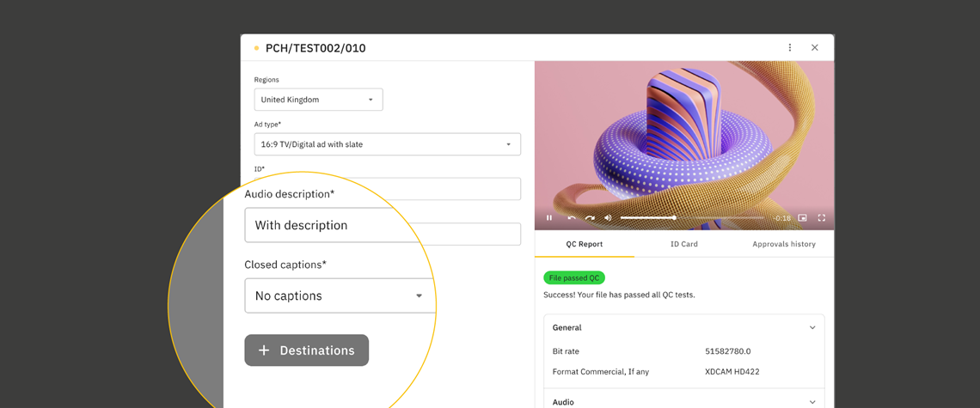Click the Destinations button
This screenshot has width=980, height=408.
306,350
